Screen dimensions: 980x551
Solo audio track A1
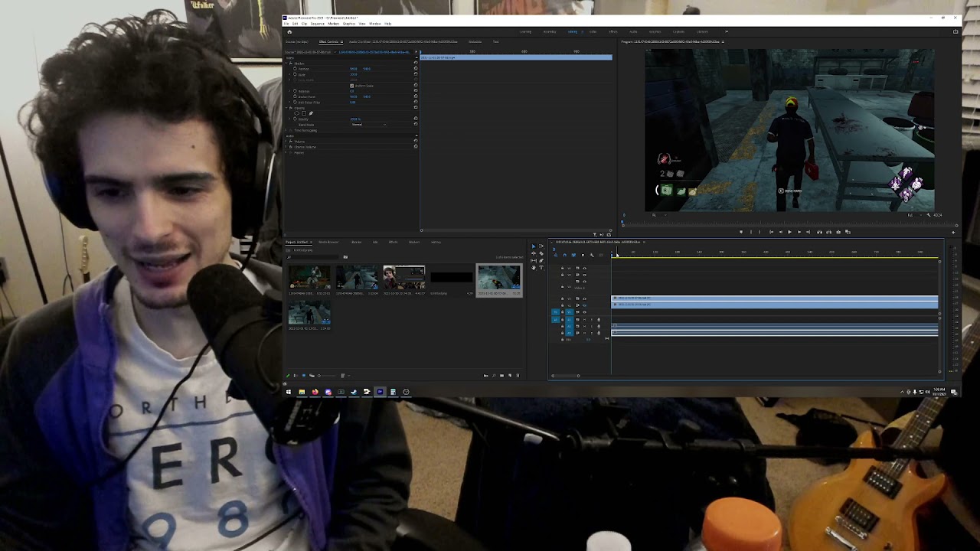tap(592, 320)
